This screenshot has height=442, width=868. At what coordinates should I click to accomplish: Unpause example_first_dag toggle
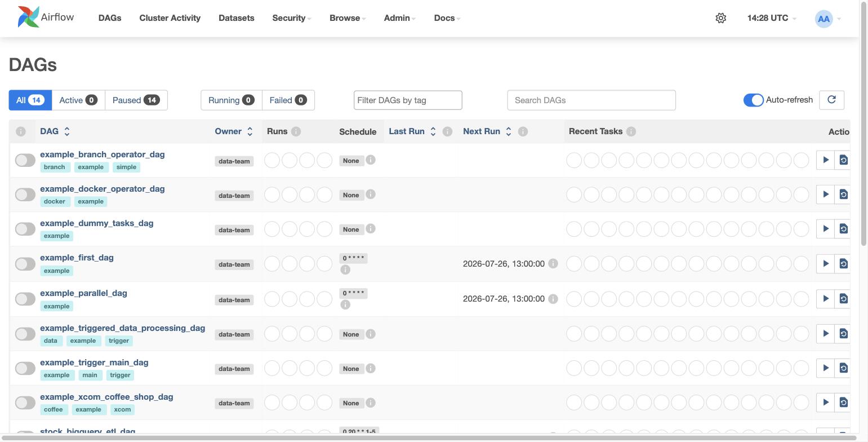25,264
